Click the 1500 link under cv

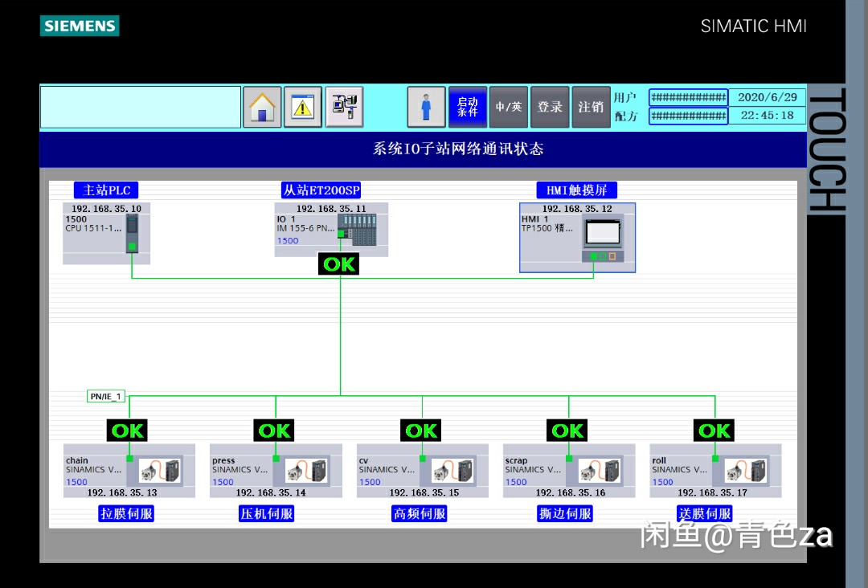(370, 482)
